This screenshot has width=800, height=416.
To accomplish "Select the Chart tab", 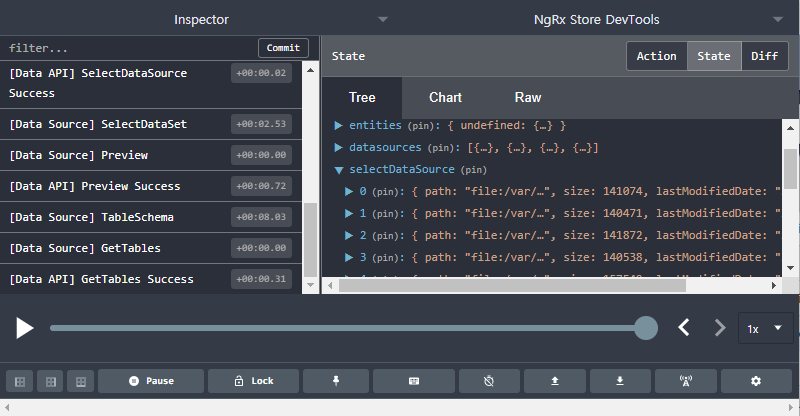I will 445,97.
